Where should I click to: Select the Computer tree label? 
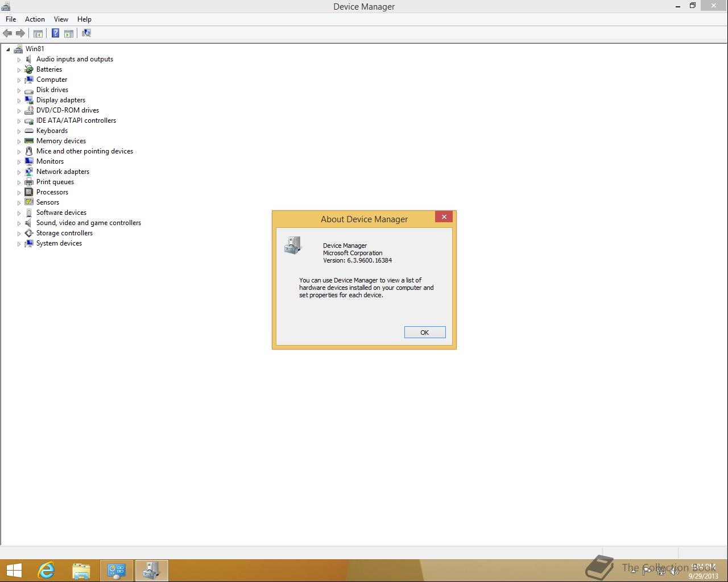[x=52, y=80]
